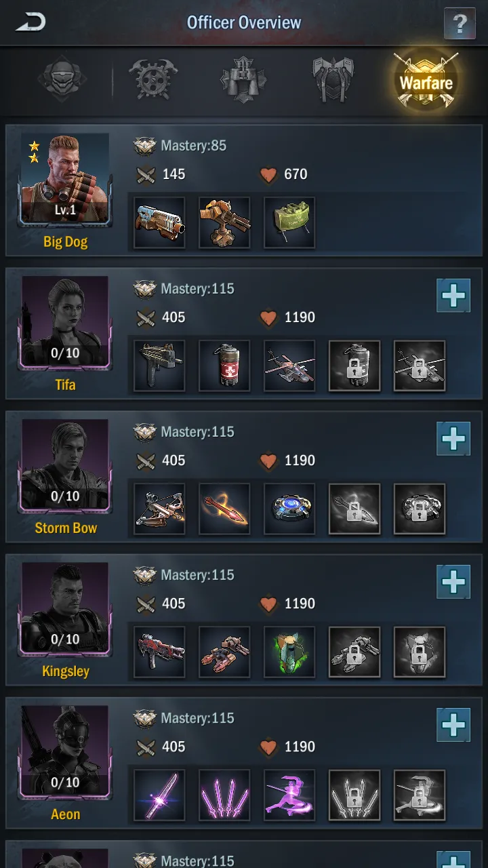Select Aeon's glowing sword skill icon
This screenshot has height=868, width=488.
(159, 795)
